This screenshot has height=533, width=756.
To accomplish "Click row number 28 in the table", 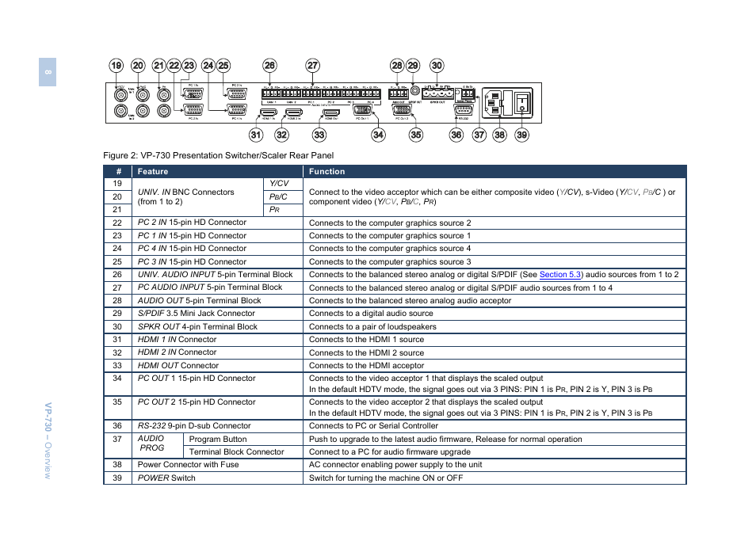I will coord(117,301).
